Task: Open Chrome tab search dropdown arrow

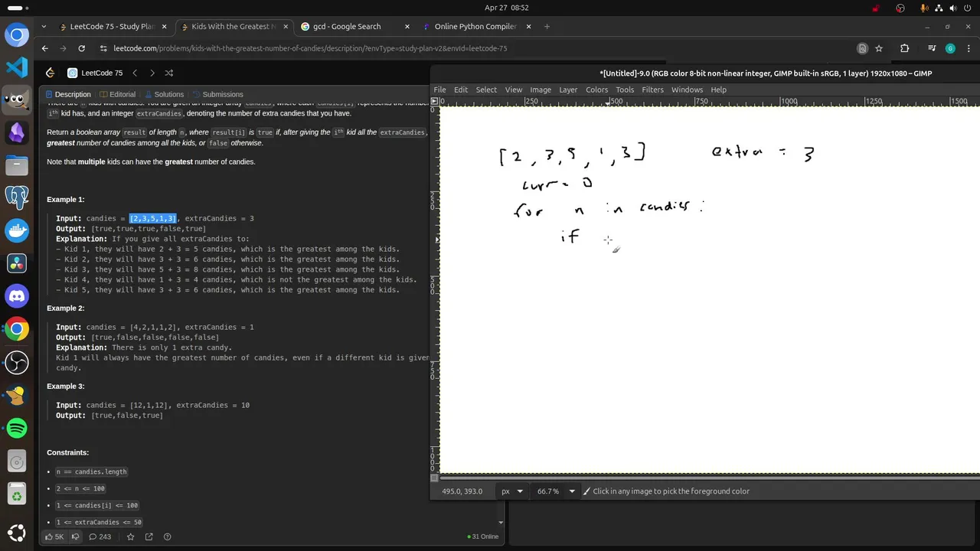Action: click(x=44, y=27)
